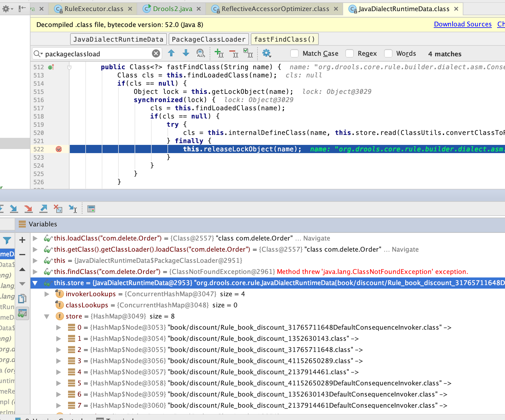
Task: Expand the invokerLookups field
Action: pos(47,294)
